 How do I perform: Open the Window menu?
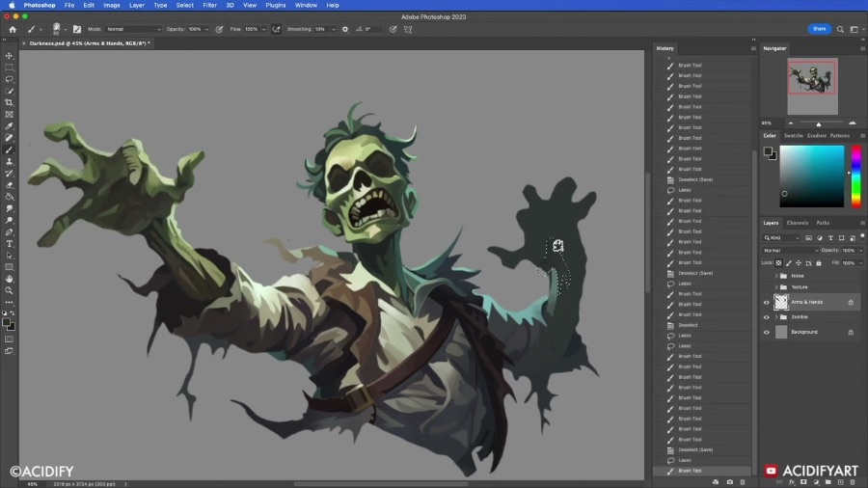coord(306,5)
